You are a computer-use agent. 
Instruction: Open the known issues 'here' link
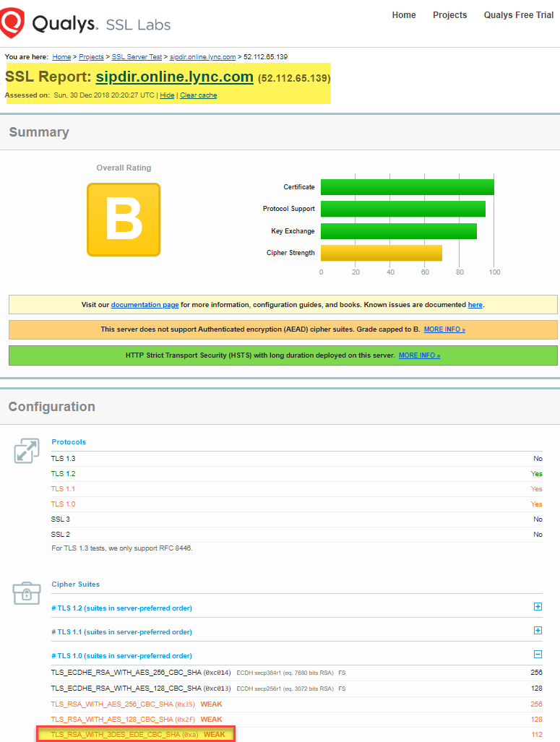click(475, 305)
